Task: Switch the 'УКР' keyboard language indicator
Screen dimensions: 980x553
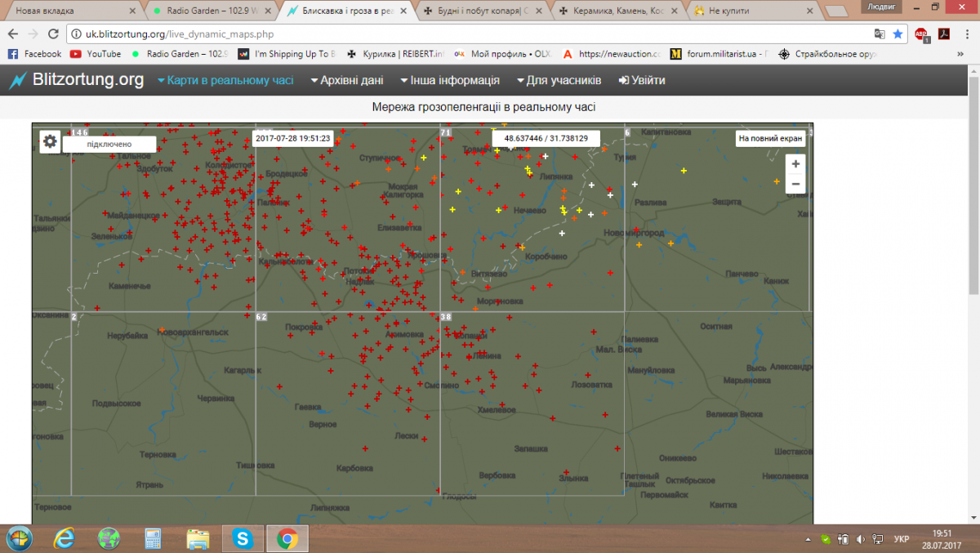Action: (902, 539)
